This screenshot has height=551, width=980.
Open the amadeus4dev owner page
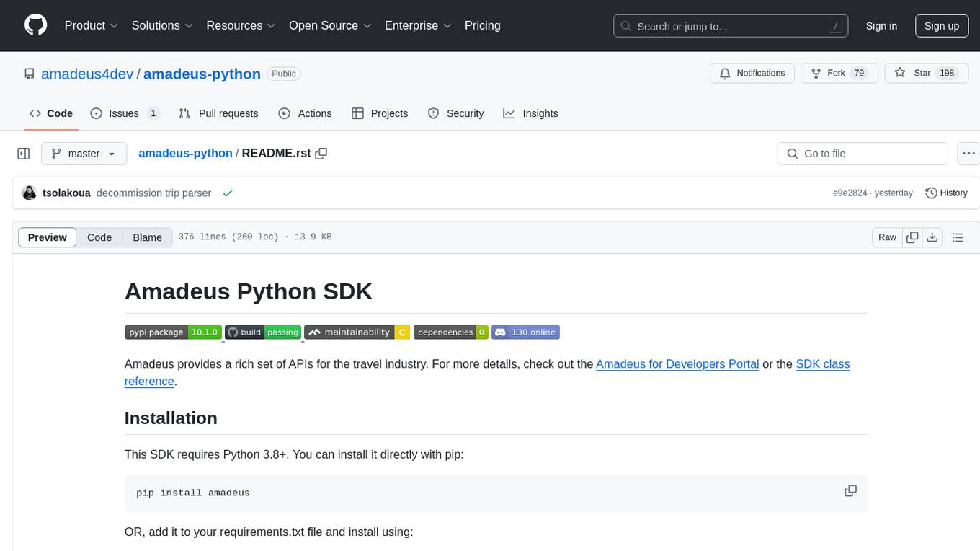tap(87, 74)
